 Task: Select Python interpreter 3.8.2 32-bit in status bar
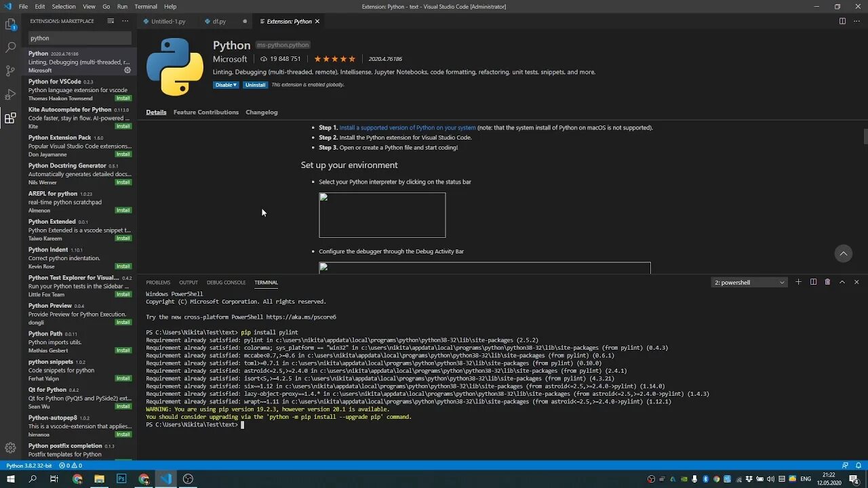(x=29, y=466)
